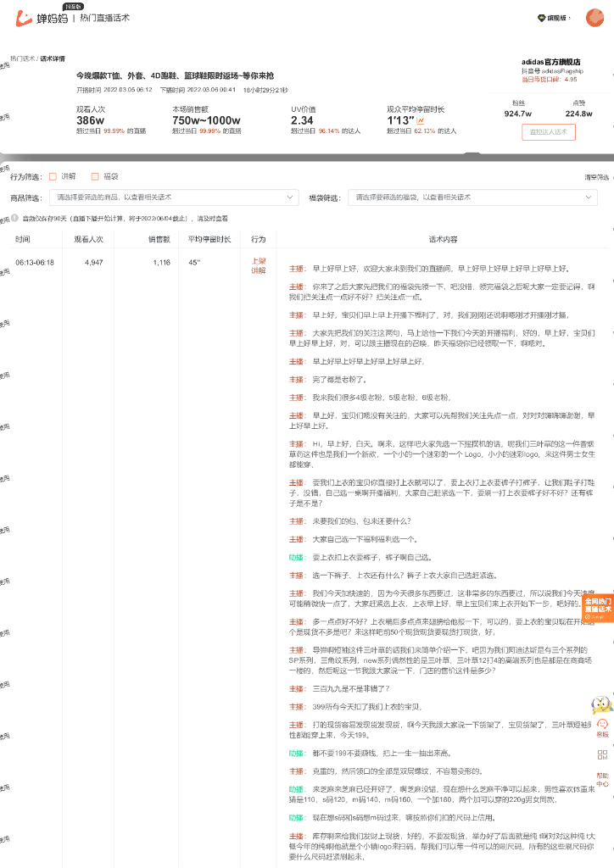Click the script line 完了都是老粉了

click(x=339, y=380)
